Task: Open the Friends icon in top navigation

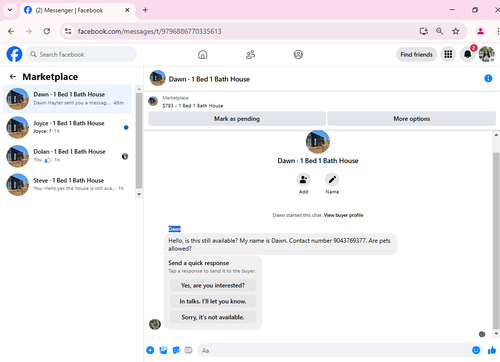Action: click(250, 54)
